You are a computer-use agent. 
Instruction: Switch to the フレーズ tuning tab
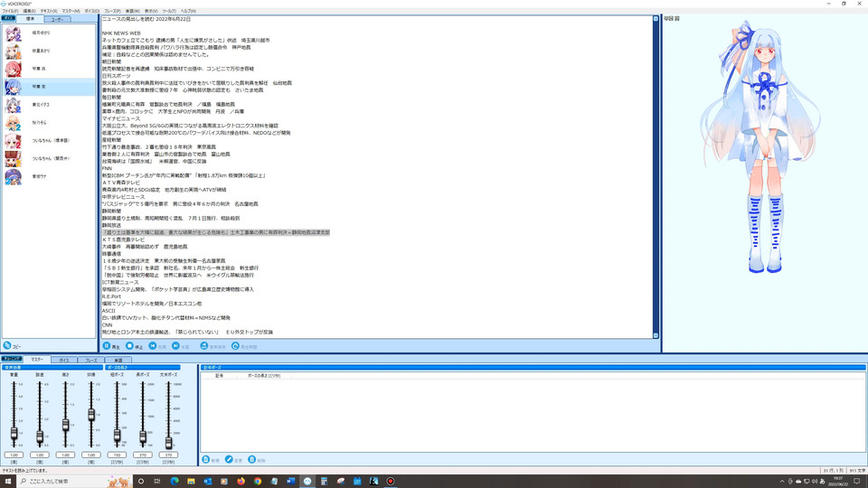click(x=91, y=361)
